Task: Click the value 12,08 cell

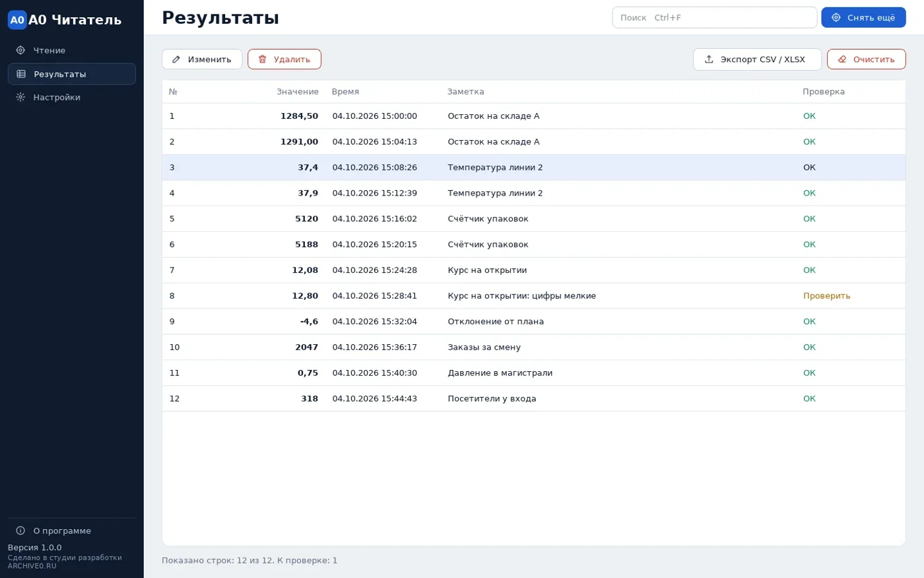Action: 305,270
